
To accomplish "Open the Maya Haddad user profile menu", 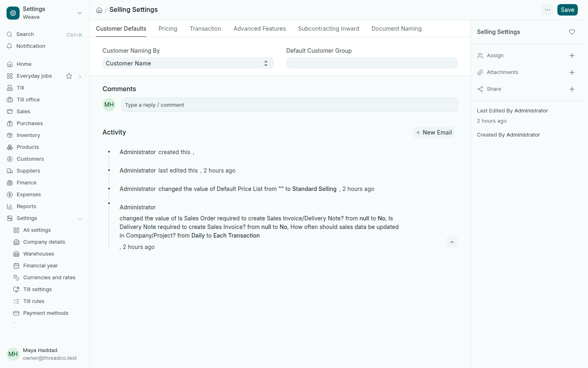I will [x=45, y=354].
